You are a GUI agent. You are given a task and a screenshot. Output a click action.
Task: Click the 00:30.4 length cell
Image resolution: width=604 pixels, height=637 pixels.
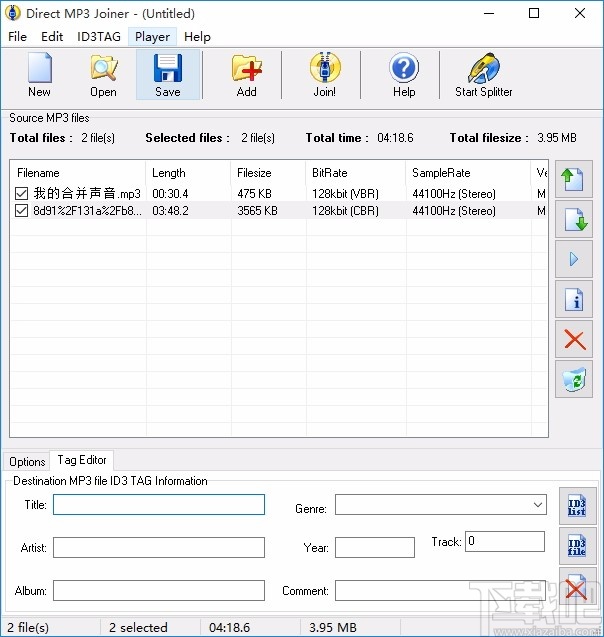tap(170, 194)
